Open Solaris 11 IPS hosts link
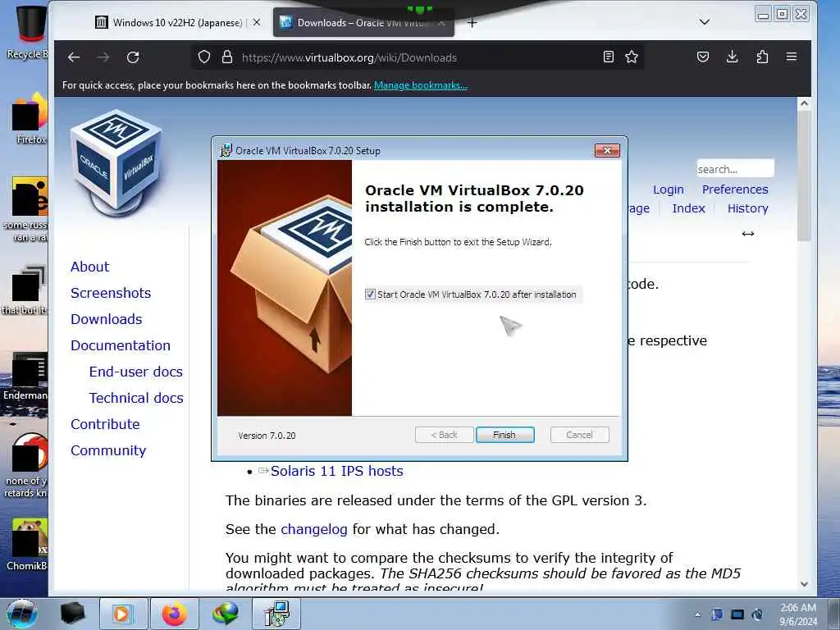Viewport: 840px width, 630px height. pos(336,471)
